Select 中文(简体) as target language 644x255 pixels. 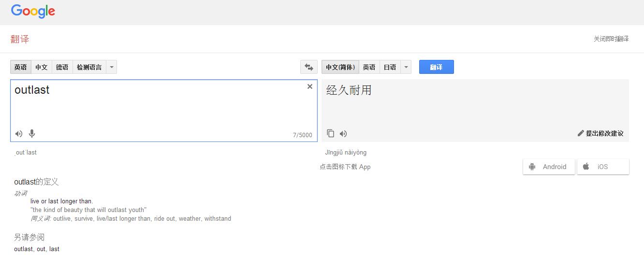340,67
